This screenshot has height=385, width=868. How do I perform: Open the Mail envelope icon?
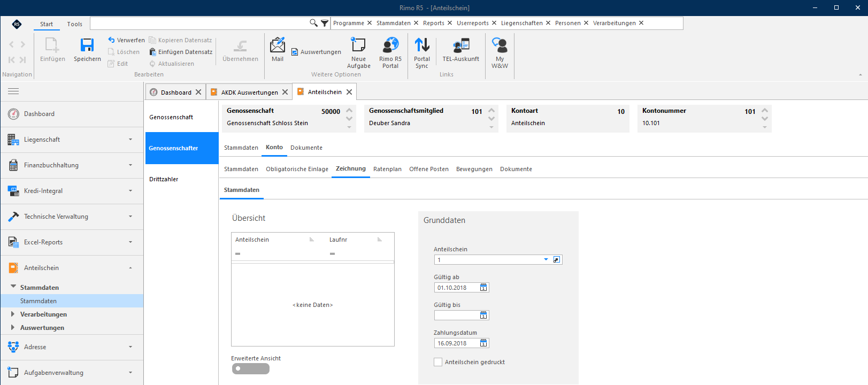point(278,45)
